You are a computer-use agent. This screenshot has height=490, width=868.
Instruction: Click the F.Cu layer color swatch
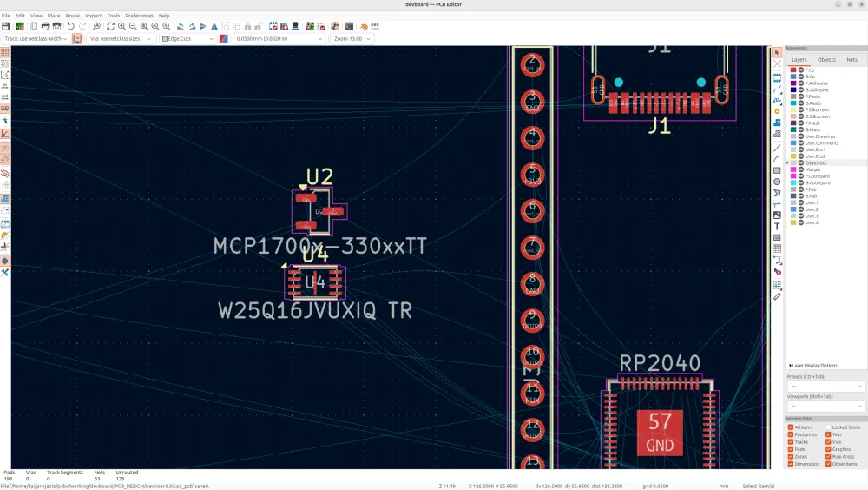[793, 70]
